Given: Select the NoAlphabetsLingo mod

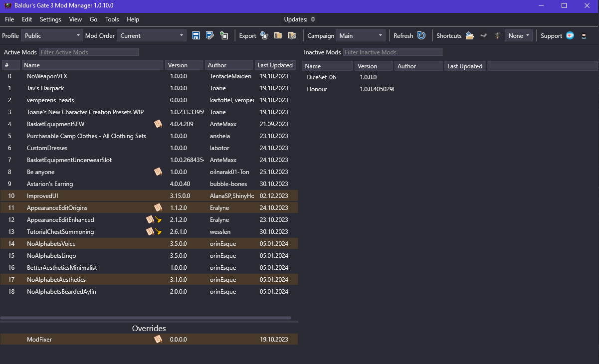Looking at the screenshot, I should [149, 256].
